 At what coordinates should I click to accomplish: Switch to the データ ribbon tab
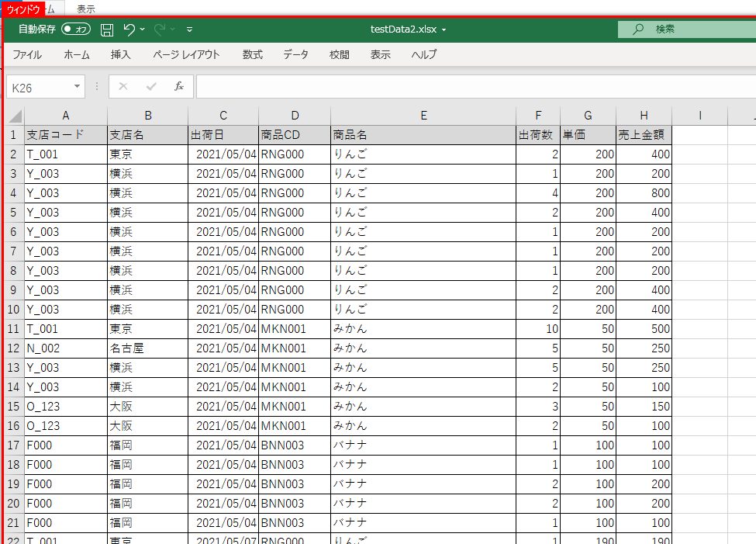pos(295,54)
